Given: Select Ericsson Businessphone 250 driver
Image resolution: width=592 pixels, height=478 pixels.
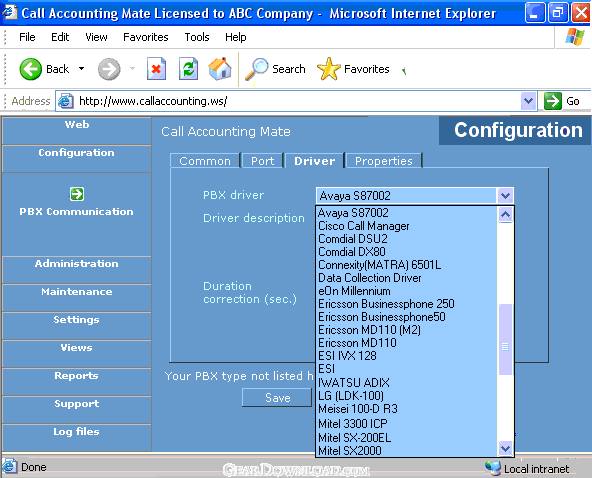Looking at the screenshot, I should pos(407,304).
